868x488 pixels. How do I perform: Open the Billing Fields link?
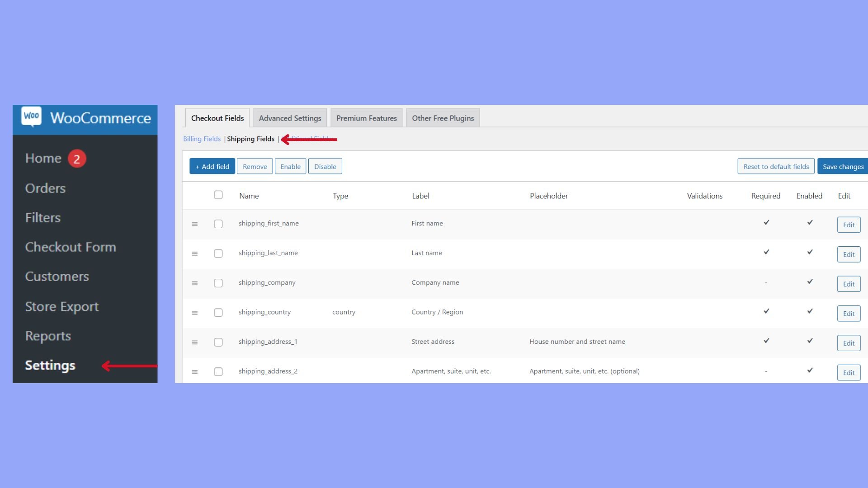pyautogui.click(x=202, y=139)
